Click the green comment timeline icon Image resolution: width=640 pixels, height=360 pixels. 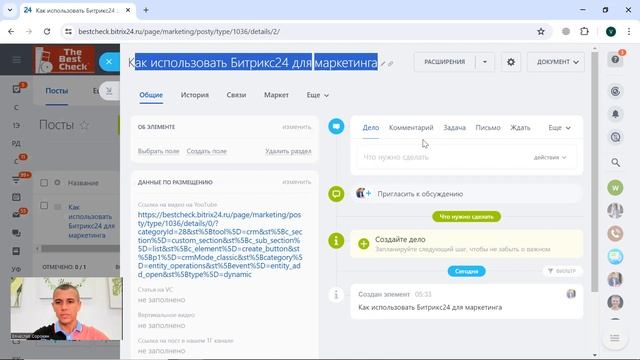(x=336, y=193)
